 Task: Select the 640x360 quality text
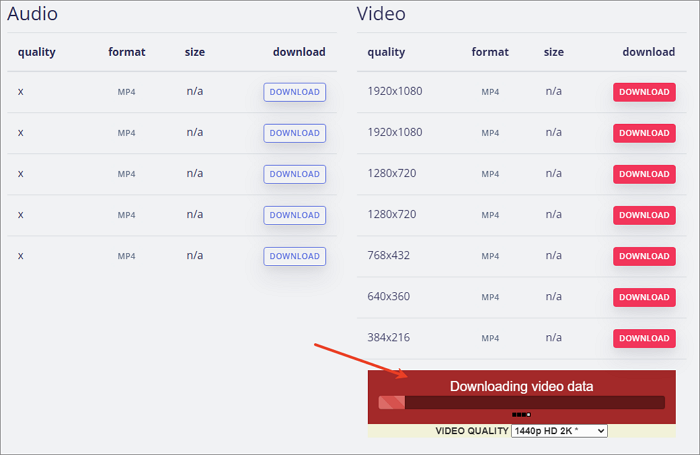click(388, 296)
